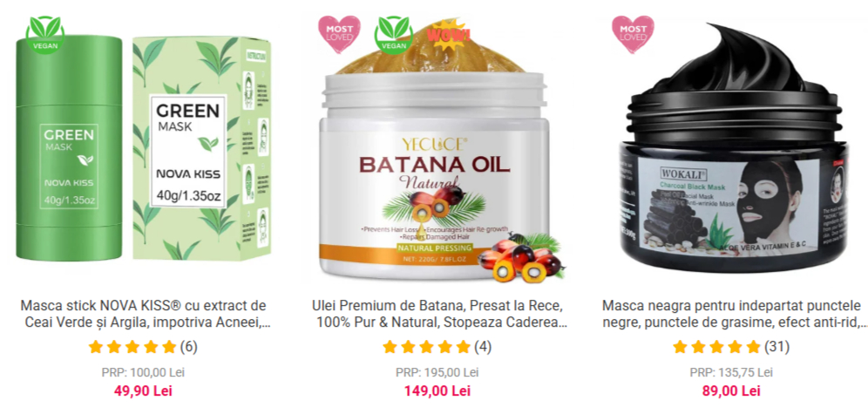The width and height of the screenshot is (868, 414).
Task: Click the 89,00 Lei price
Action: 731,390
